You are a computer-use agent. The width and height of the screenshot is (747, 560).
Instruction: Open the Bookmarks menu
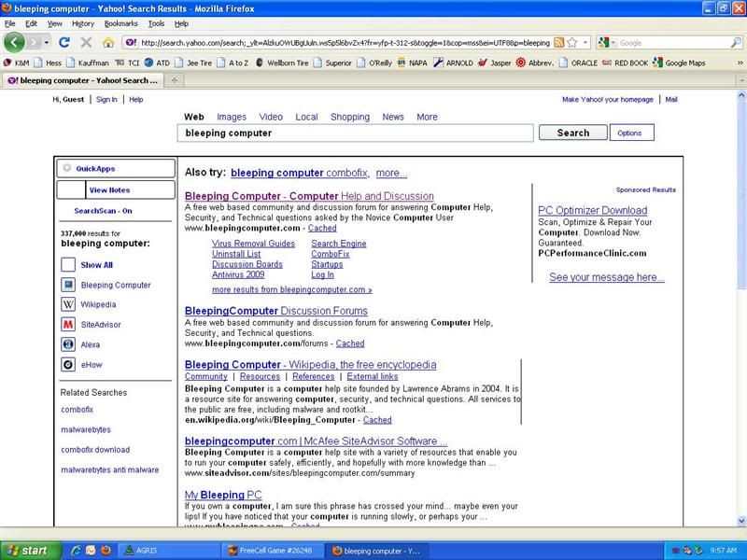click(x=121, y=23)
